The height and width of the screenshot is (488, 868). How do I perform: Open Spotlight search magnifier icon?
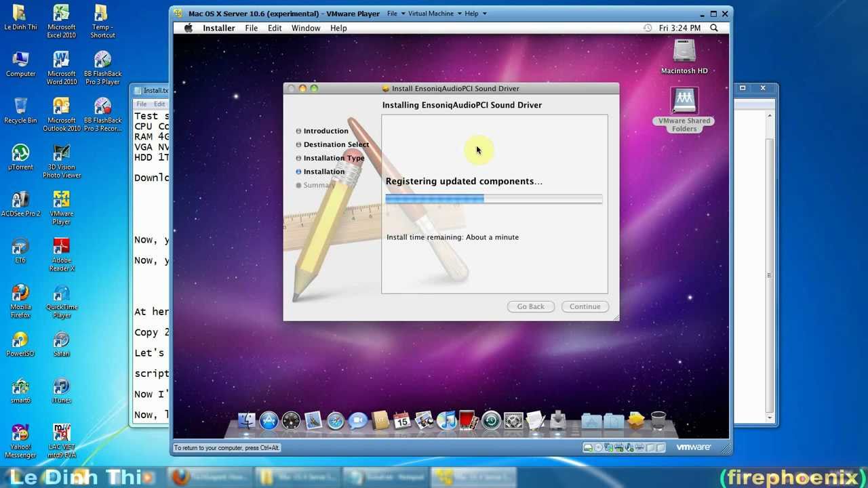pyautogui.click(x=714, y=28)
